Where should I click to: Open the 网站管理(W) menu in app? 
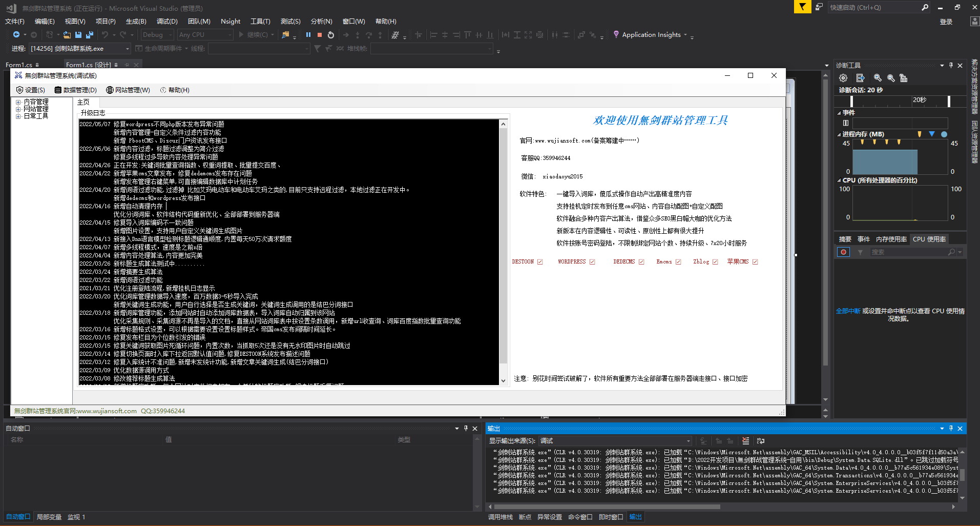click(x=128, y=90)
